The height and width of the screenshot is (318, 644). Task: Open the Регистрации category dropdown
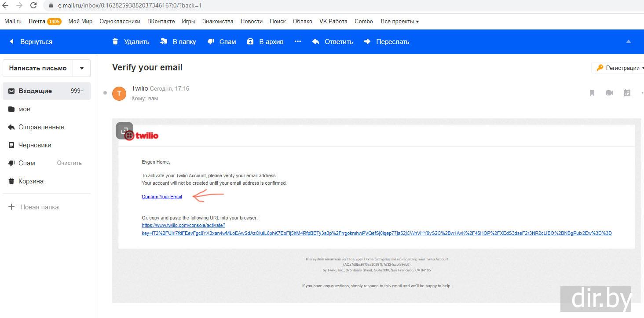coord(619,68)
